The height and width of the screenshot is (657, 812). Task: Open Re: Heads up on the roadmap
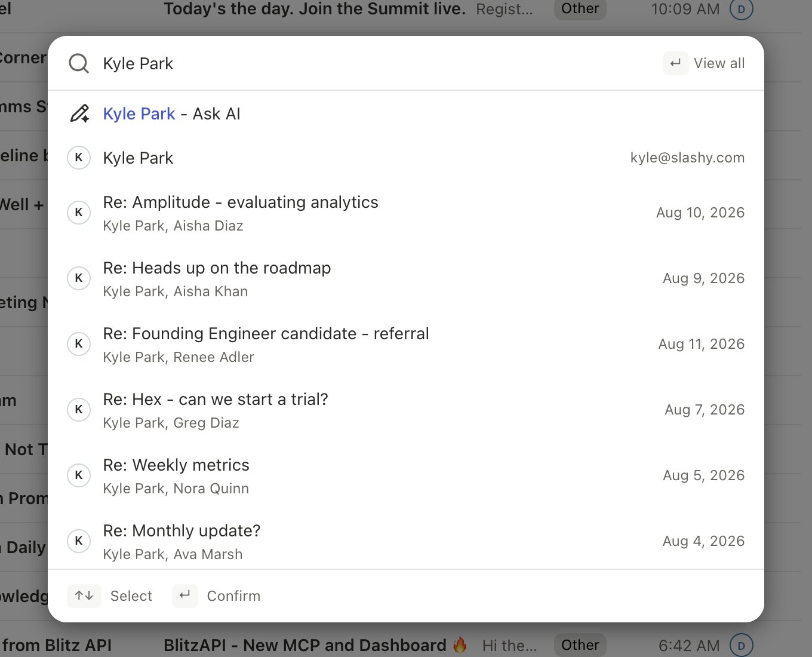(x=406, y=278)
